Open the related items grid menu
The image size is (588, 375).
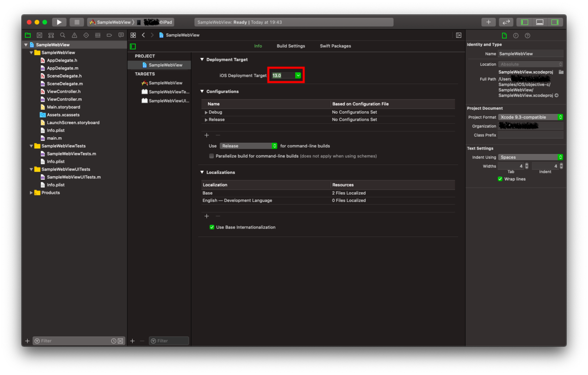point(133,35)
